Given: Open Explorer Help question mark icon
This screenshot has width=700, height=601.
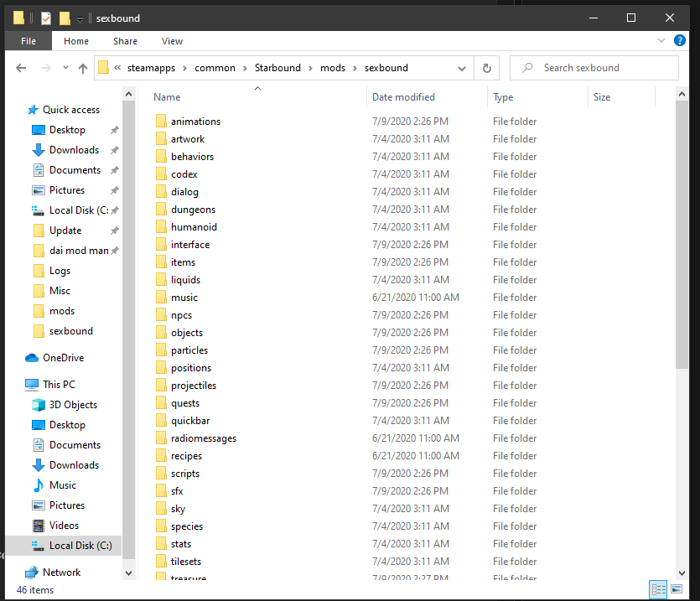Looking at the screenshot, I should (680, 40).
